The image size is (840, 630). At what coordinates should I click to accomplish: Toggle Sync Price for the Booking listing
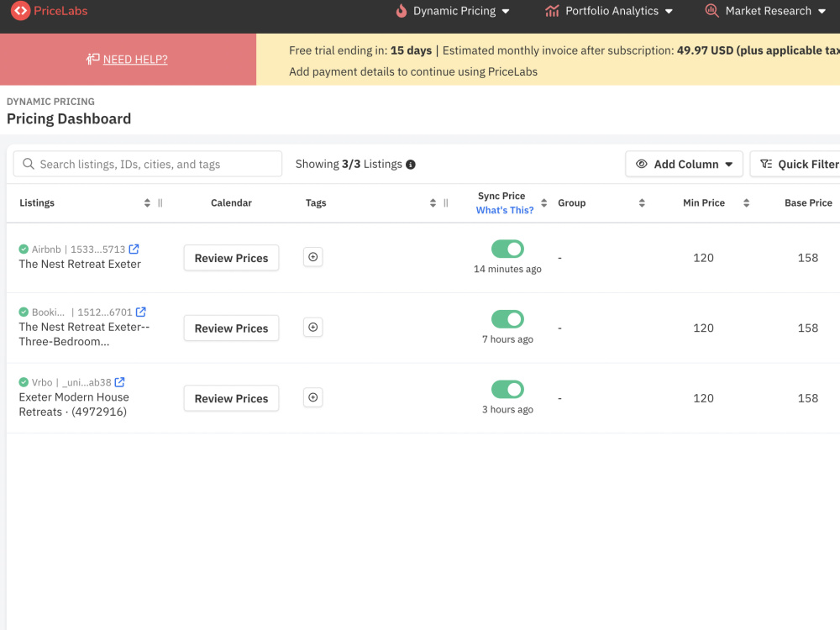[x=507, y=319]
